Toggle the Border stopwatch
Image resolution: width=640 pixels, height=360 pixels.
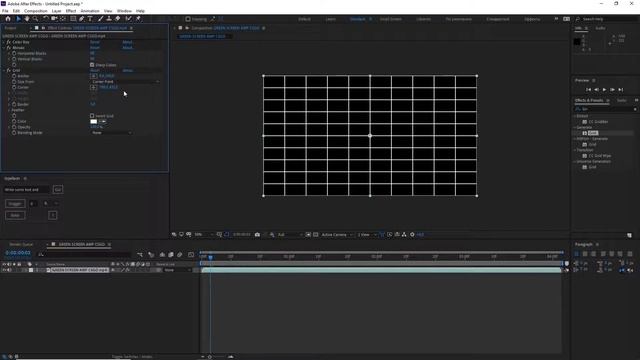14,104
